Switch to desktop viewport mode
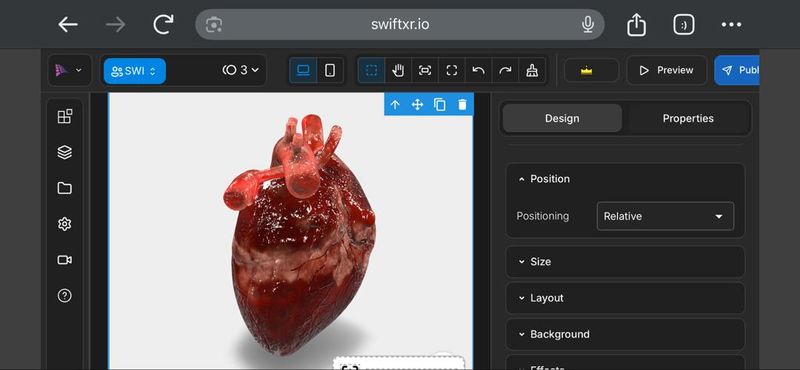Image resolution: width=800 pixels, height=370 pixels. tap(304, 70)
